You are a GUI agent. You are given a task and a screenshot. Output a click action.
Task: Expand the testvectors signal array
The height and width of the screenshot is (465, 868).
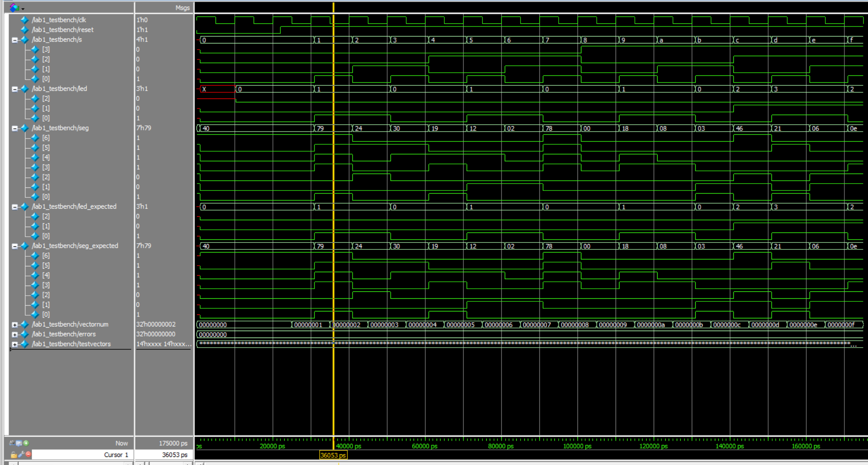15,344
